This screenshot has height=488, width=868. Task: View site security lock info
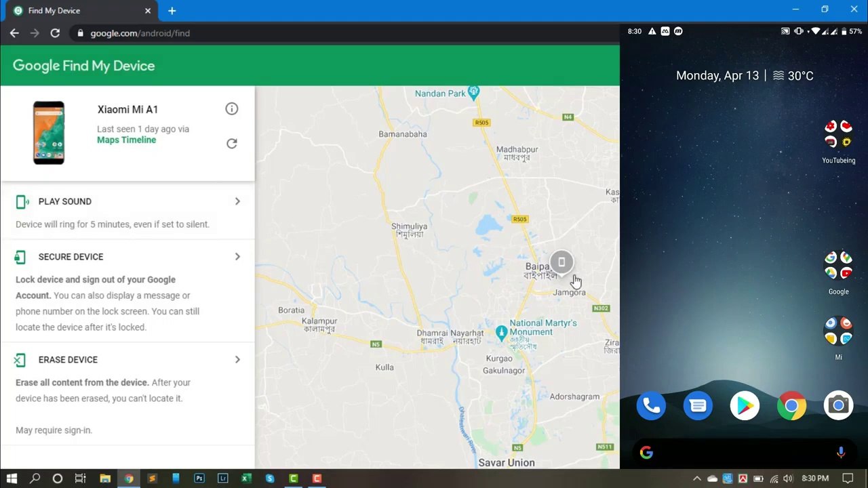coord(81,33)
